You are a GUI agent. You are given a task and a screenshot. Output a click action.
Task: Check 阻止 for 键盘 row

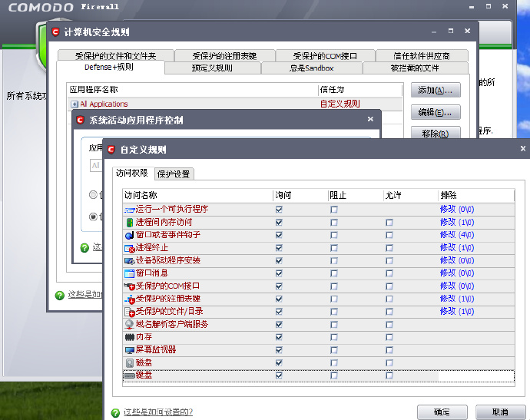click(334, 375)
